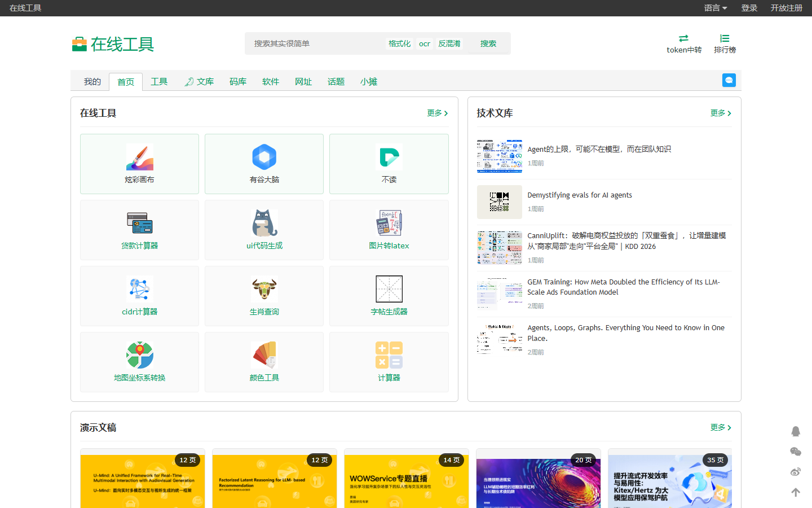The width and height of the screenshot is (812, 508).
Task: Select the 首页 tab
Action: coord(126,82)
